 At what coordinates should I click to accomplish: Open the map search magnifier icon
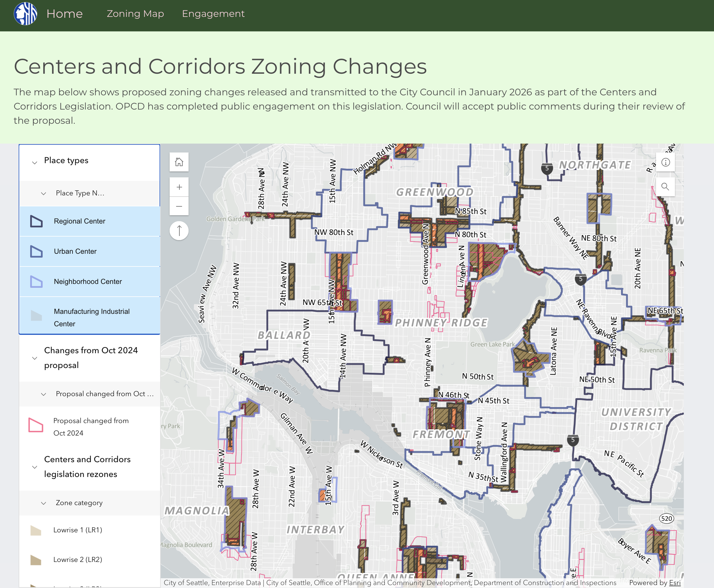coord(665,187)
